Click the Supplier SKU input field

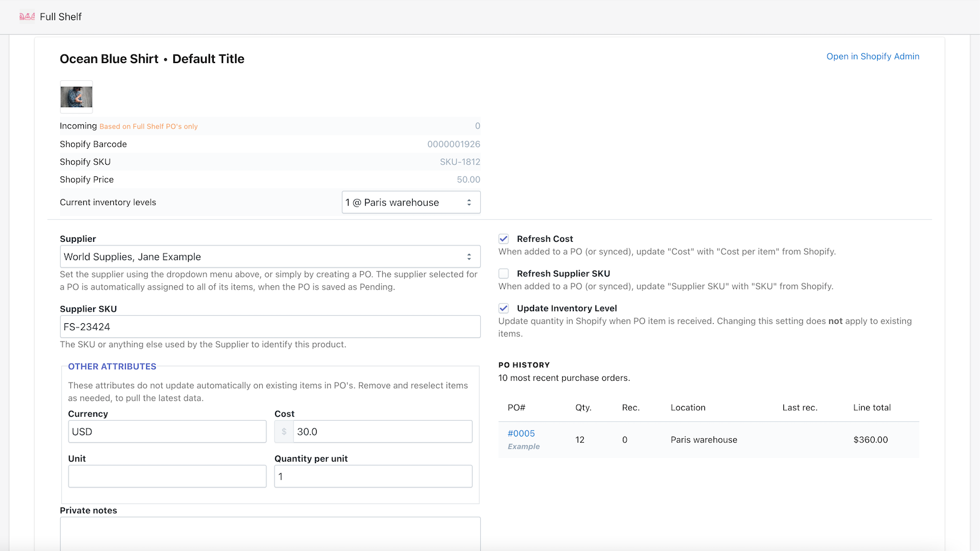coord(269,327)
